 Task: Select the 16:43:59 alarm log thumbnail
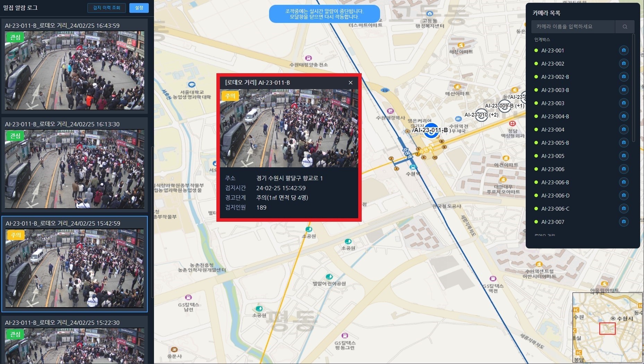(75, 70)
